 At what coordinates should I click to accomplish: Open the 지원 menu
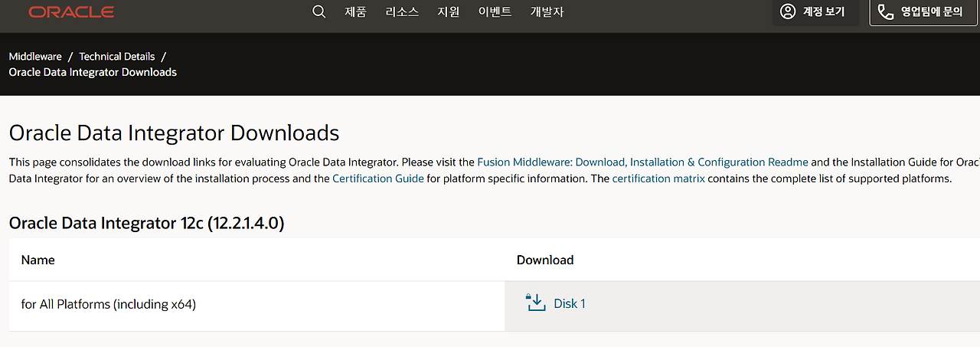[449, 11]
